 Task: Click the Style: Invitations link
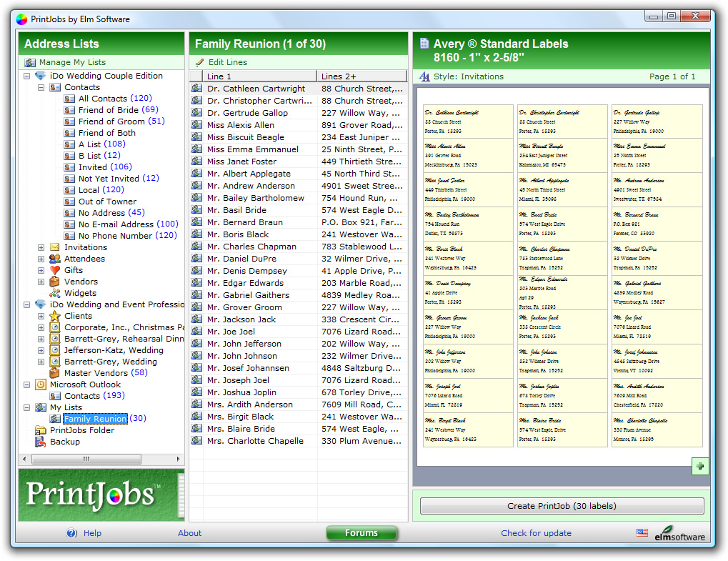[x=469, y=76]
